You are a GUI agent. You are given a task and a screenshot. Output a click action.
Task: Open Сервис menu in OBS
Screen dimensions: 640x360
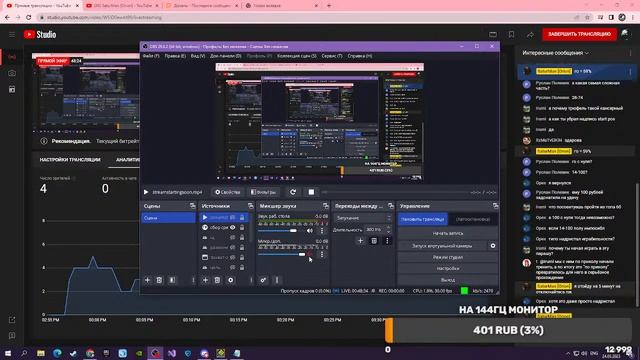coord(332,56)
